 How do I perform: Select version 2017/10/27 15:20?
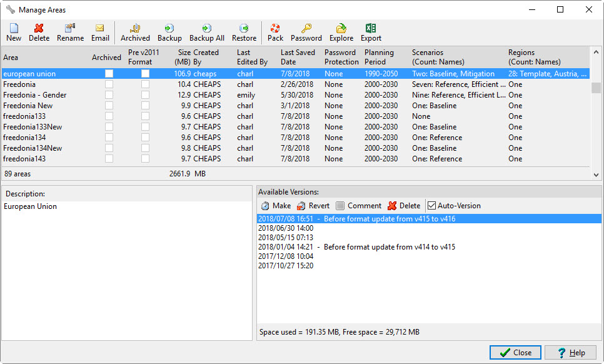[x=429, y=266]
